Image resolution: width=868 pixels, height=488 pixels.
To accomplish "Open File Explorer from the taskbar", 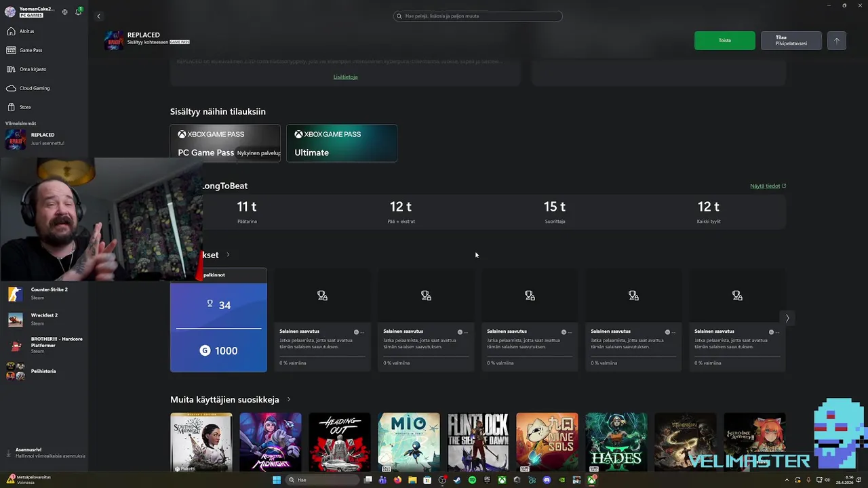I will click(412, 480).
